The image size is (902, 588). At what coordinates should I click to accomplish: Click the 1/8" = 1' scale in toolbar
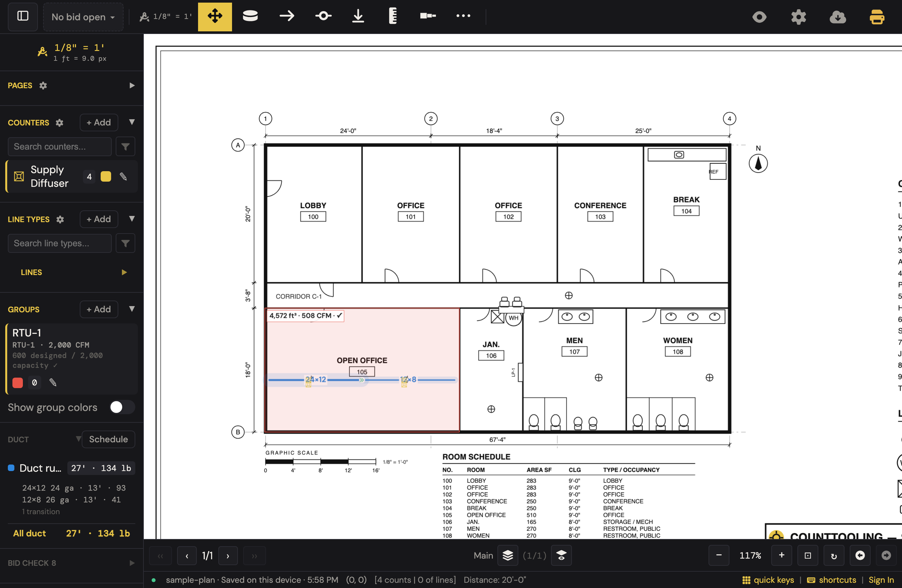coord(166,17)
